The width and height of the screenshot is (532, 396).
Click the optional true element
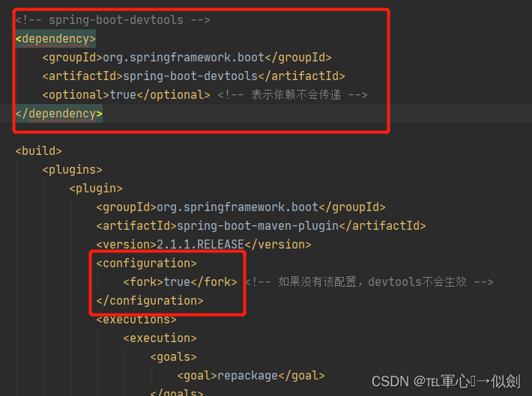[126, 95]
